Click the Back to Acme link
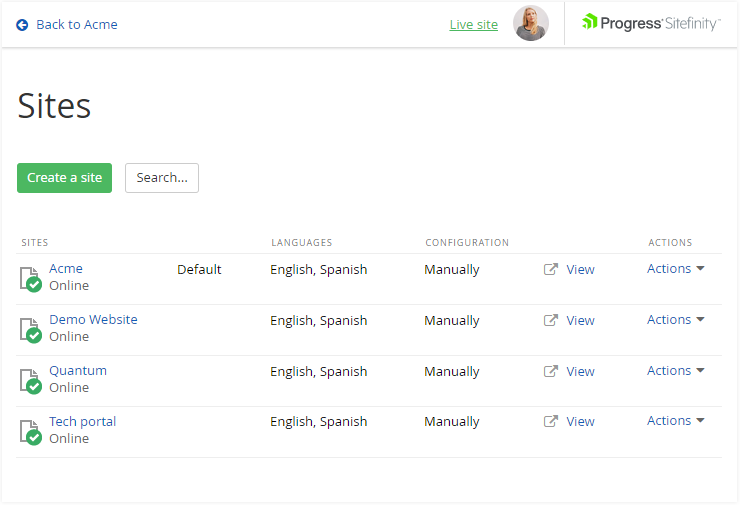This screenshot has width=740, height=505. [76, 25]
